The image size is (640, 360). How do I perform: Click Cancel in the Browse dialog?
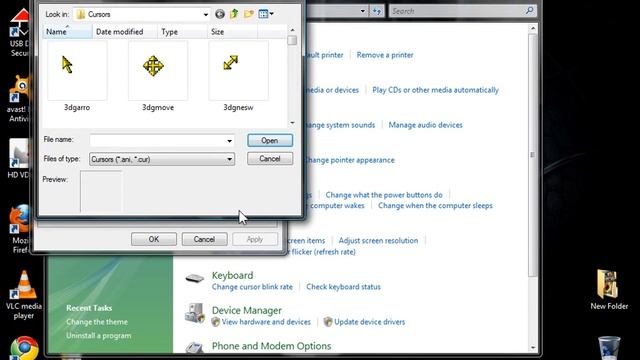(270, 159)
